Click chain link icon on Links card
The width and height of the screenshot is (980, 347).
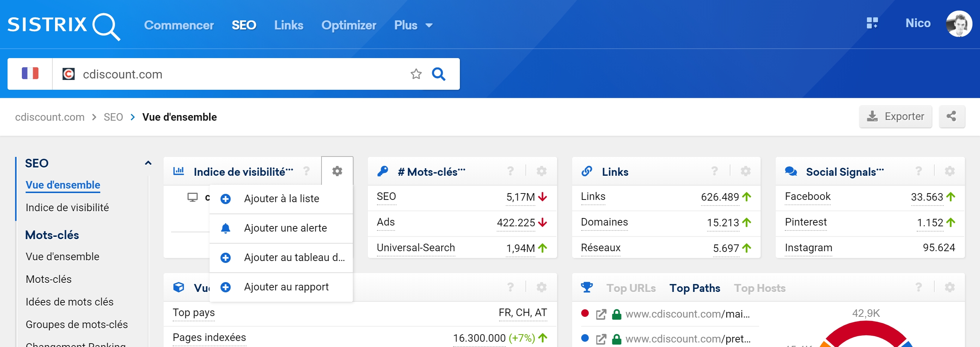(586, 171)
